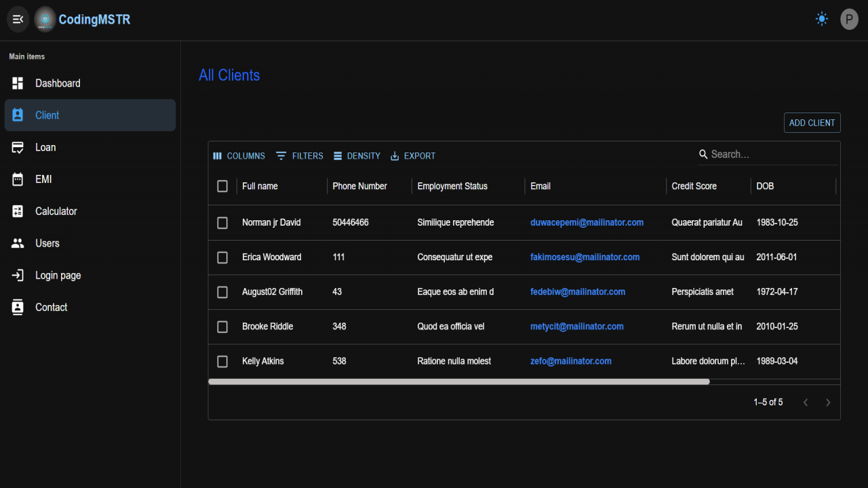Image resolution: width=868 pixels, height=488 pixels.
Task: Check the Norman jr David row
Action: pyautogui.click(x=222, y=222)
